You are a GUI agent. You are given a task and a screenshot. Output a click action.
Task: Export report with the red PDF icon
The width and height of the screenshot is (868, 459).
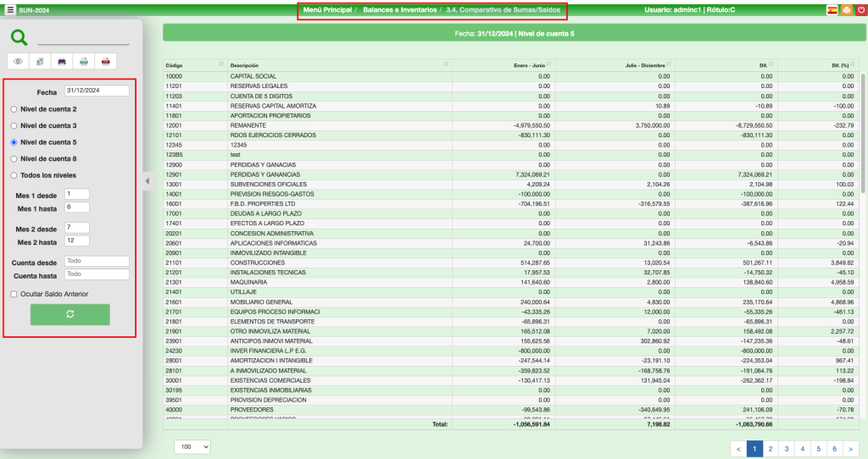tap(105, 61)
